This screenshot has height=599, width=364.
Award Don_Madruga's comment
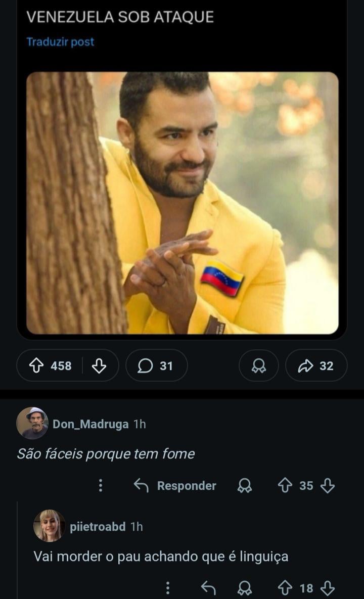pos(245,486)
